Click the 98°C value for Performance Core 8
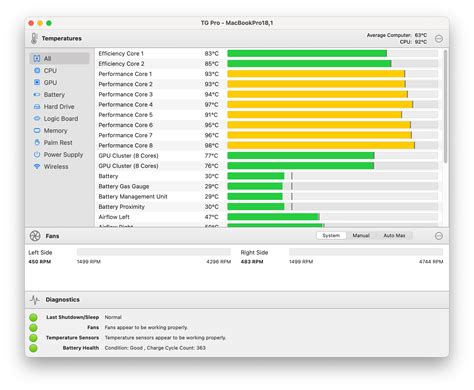 coord(212,146)
